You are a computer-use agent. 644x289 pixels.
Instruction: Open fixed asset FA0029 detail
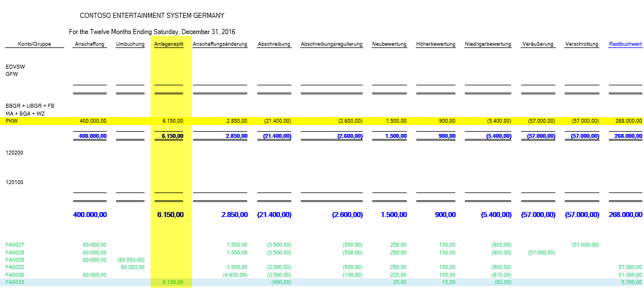[x=15, y=260]
